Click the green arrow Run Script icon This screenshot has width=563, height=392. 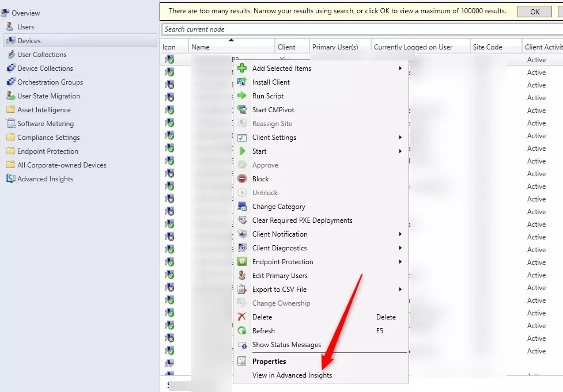(x=242, y=96)
